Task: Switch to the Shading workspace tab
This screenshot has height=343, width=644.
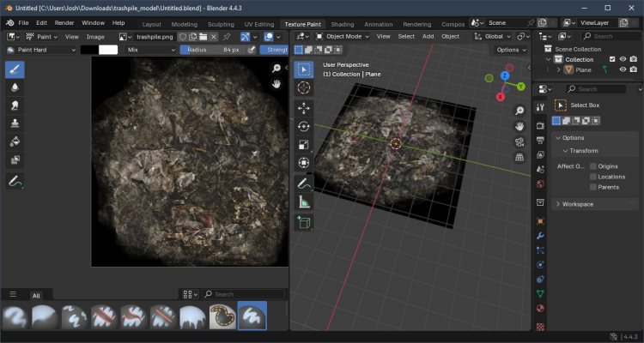Action: [342, 24]
